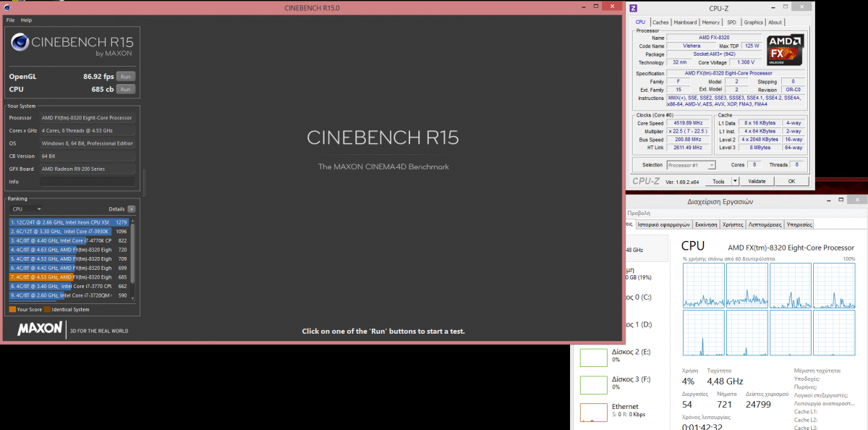The height and width of the screenshot is (430, 868).
Task: Click the Info input field in Your System
Action: point(87,182)
